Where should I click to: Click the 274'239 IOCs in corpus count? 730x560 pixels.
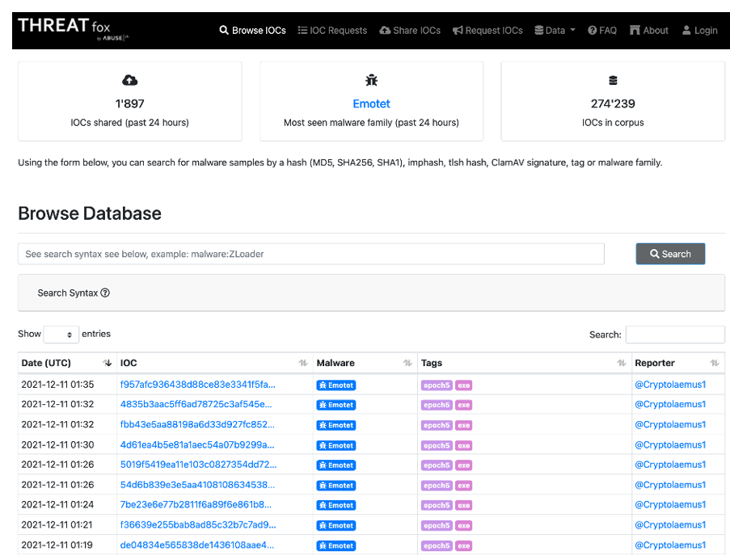tap(613, 103)
